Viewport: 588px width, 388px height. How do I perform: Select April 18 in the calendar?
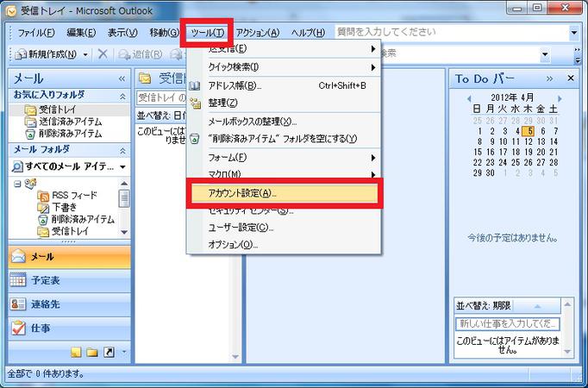(x=516, y=153)
